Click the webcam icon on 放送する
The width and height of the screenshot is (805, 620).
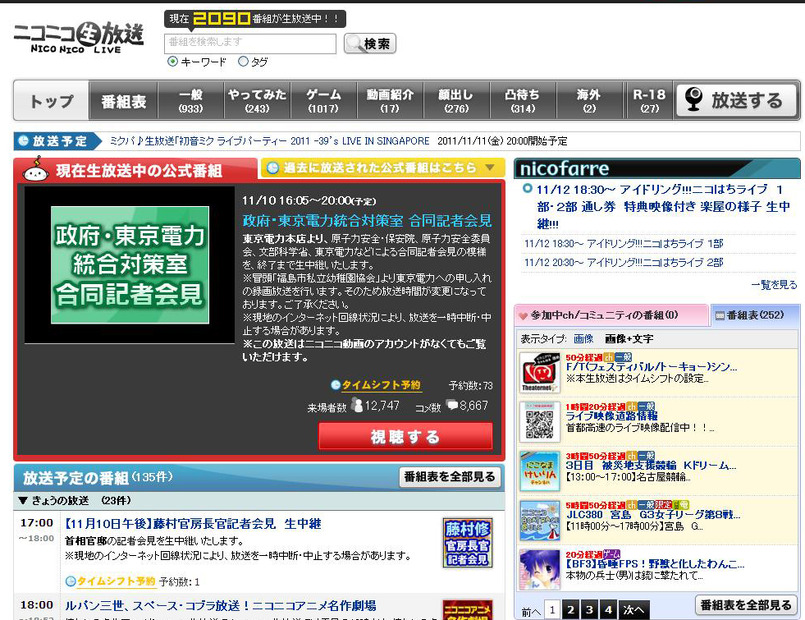coord(694,99)
